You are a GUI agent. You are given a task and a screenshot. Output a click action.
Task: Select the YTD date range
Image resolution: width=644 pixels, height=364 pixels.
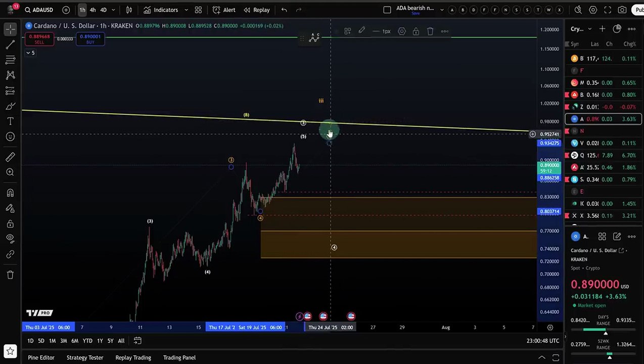pyautogui.click(x=87, y=341)
